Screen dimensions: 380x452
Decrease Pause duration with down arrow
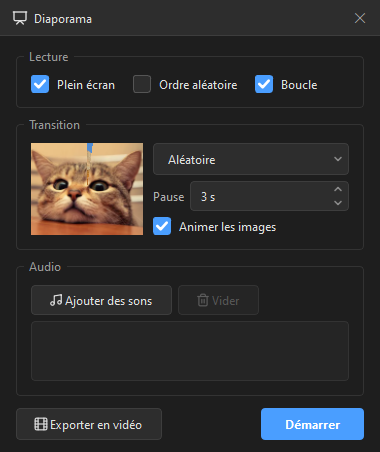tap(338, 203)
